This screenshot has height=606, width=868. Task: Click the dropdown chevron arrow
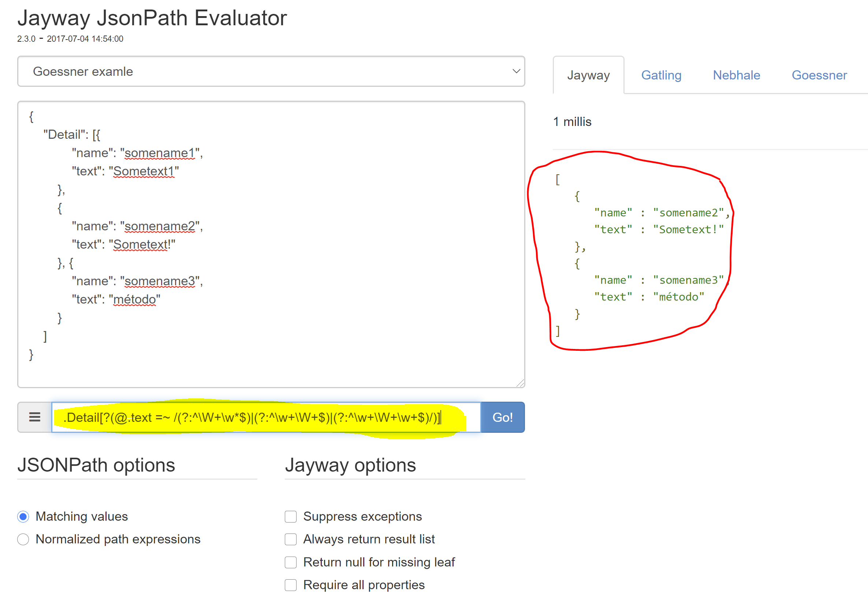(x=516, y=71)
